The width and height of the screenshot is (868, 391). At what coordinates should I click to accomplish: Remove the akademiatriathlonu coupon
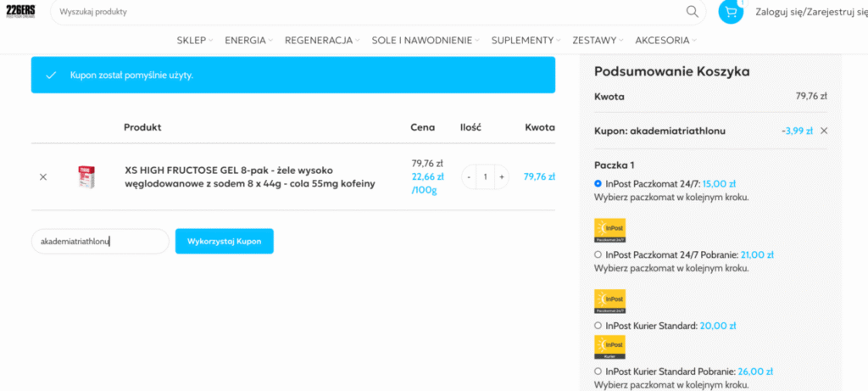click(824, 131)
